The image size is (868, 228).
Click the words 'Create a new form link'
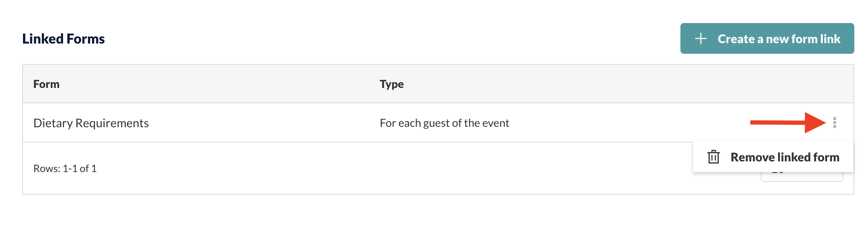click(x=779, y=39)
